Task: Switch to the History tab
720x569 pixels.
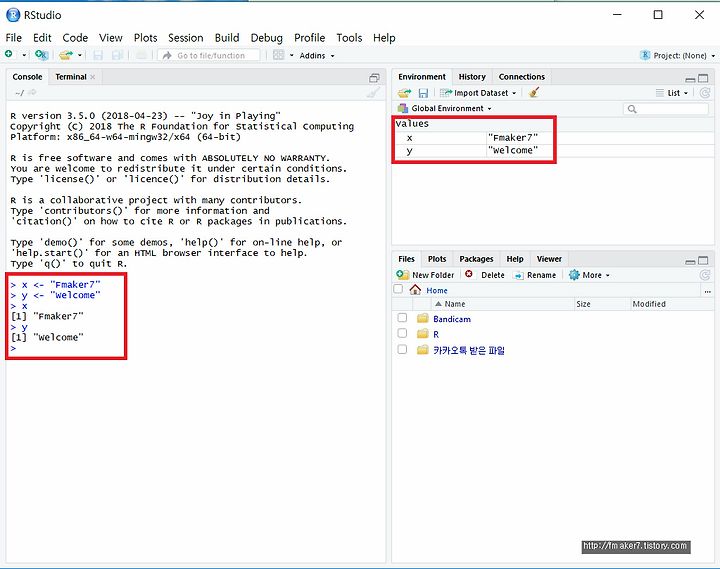Action: point(472,77)
